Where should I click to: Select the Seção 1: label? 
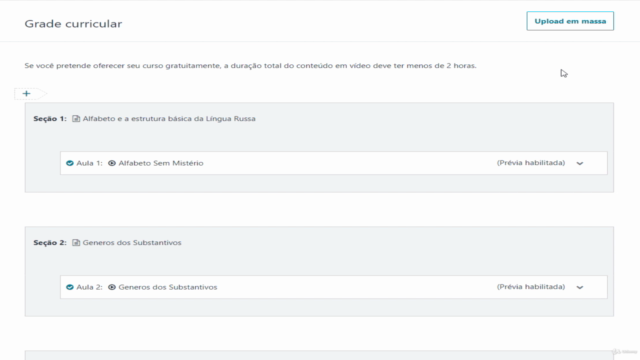click(x=50, y=119)
